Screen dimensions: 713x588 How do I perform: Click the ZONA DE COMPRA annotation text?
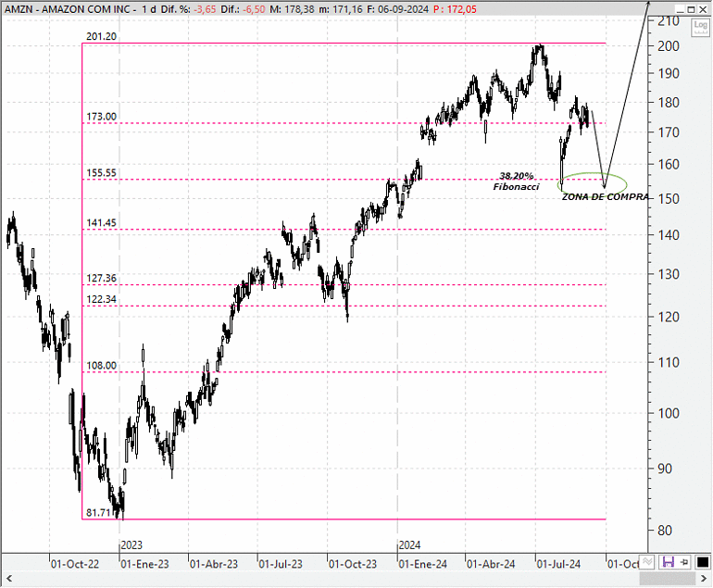(x=606, y=197)
